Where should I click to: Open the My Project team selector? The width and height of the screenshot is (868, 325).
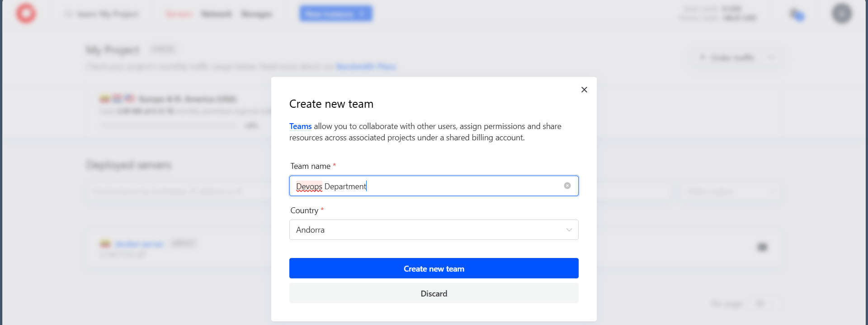[102, 14]
